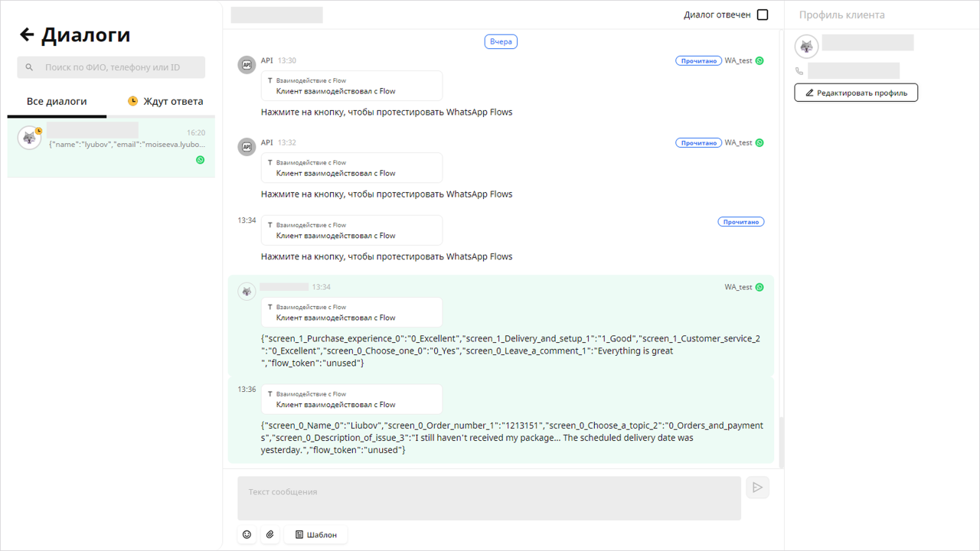This screenshot has height=551, width=980.
Task: Click API avatar on 13:30 message
Action: point(247,65)
